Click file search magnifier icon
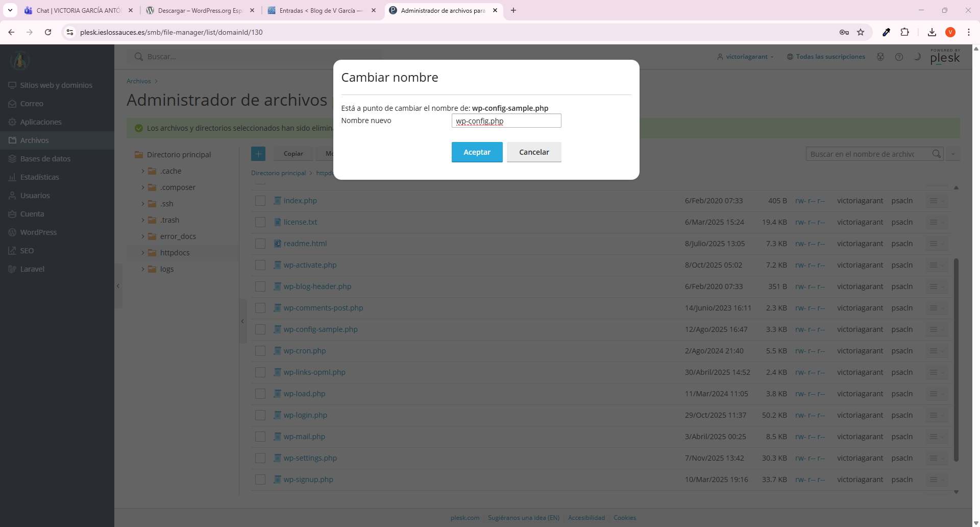This screenshot has height=527, width=980. [936, 154]
